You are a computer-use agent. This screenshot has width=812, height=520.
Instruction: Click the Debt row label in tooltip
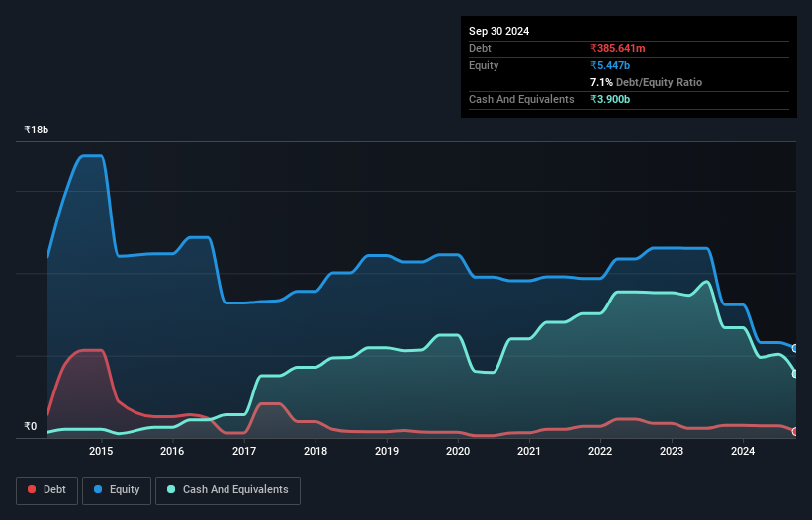pyautogui.click(x=480, y=48)
